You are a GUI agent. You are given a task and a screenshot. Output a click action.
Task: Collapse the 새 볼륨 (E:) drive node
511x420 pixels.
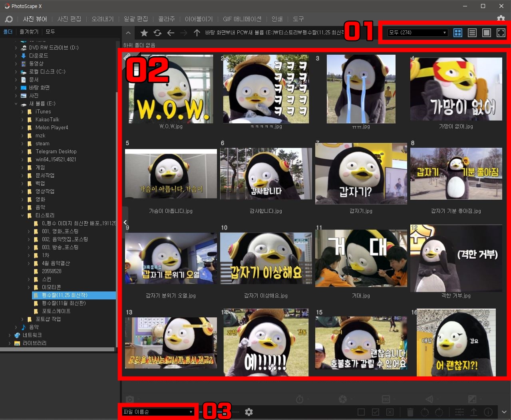pos(16,104)
